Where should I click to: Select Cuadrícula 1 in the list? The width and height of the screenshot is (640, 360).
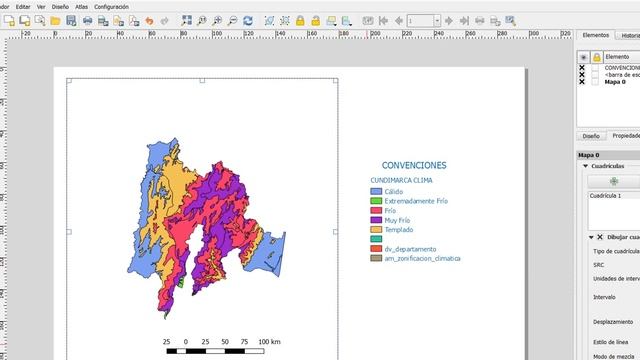605,196
